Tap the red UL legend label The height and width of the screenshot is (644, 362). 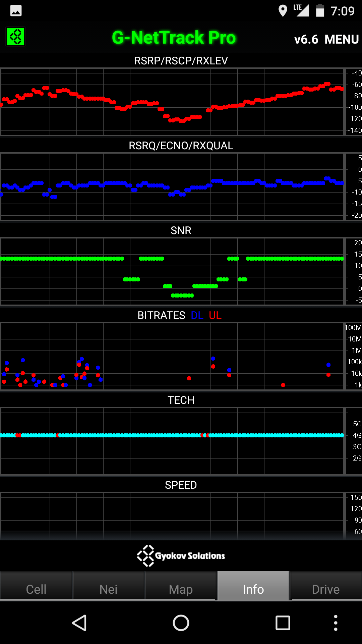coord(215,315)
